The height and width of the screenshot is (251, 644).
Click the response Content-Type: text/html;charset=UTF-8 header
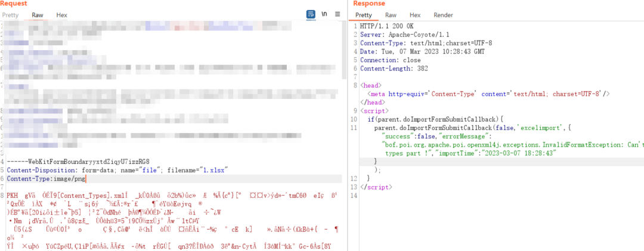tap(426, 43)
